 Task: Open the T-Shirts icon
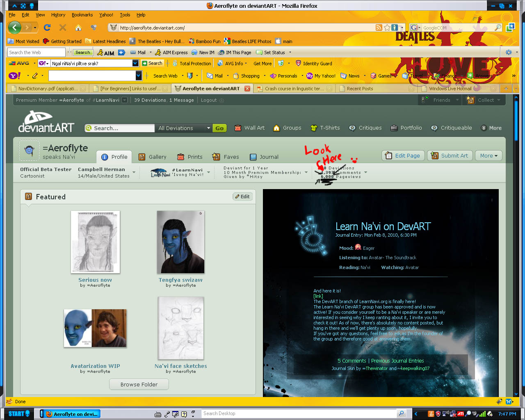pyautogui.click(x=314, y=128)
